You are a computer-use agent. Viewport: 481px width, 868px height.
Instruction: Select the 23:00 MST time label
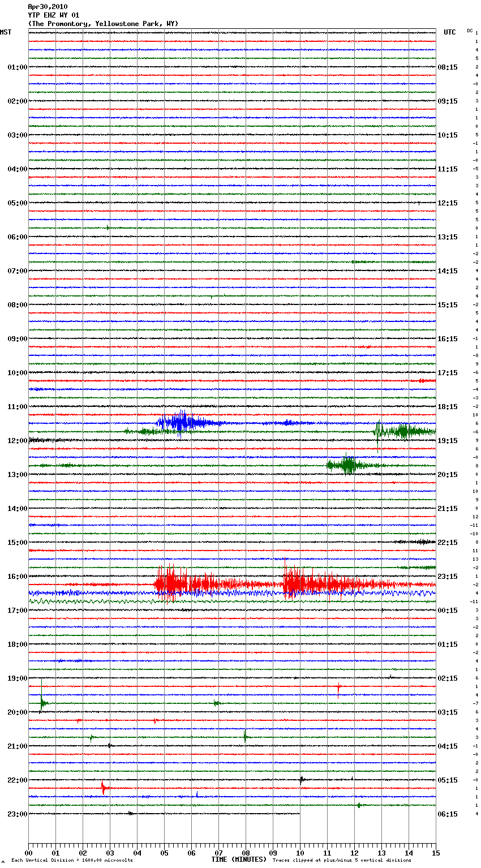click(18, 814)
